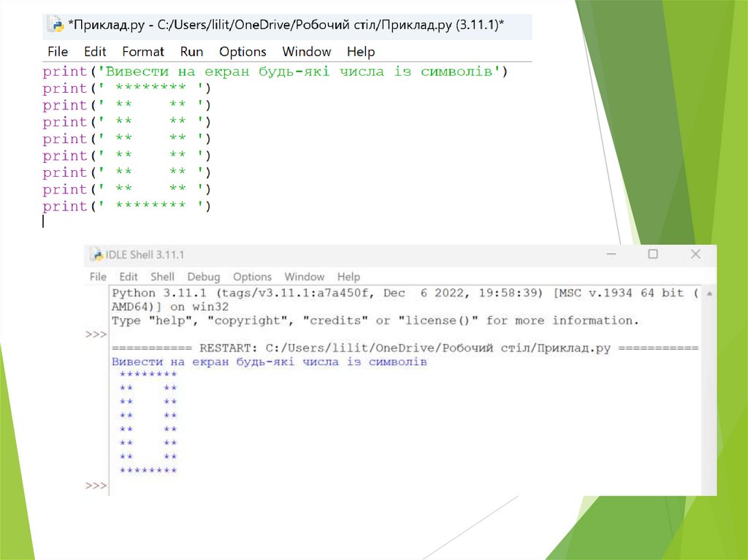Click the Python icon in the IDLE Shell title bar
748x560 pixels.
[x=97, y=255]
